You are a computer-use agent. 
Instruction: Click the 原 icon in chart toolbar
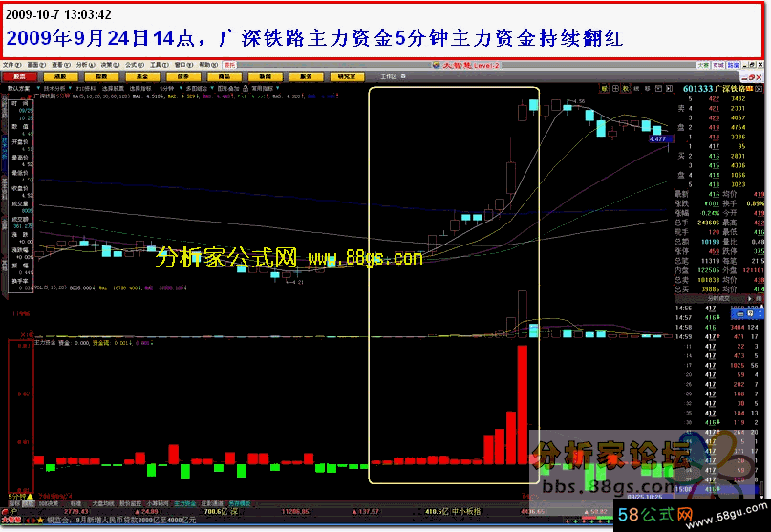click(x=604, y=89)
